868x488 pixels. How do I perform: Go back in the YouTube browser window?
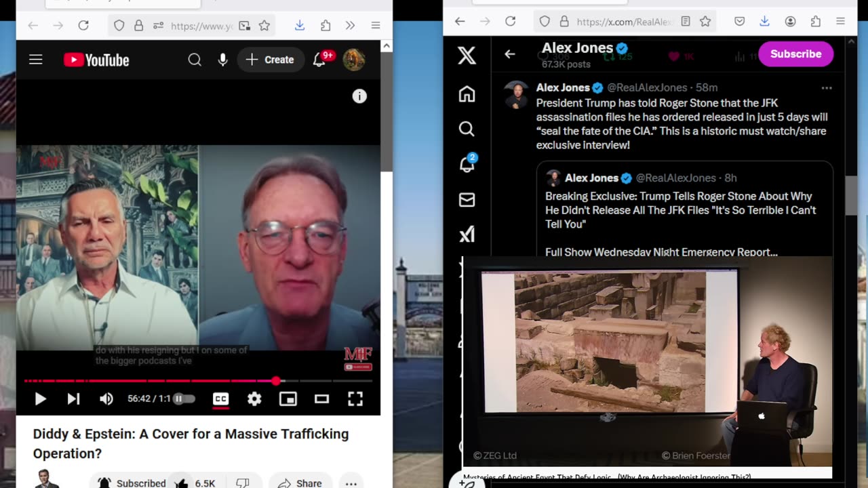coord(33,26)
